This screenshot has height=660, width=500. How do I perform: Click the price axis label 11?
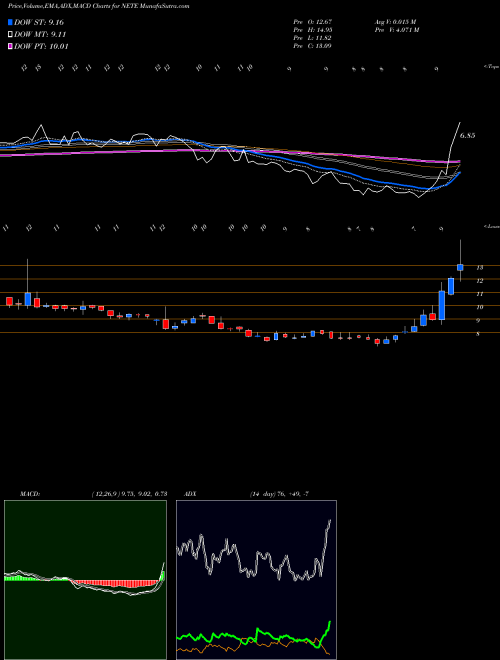coord(479,294)
